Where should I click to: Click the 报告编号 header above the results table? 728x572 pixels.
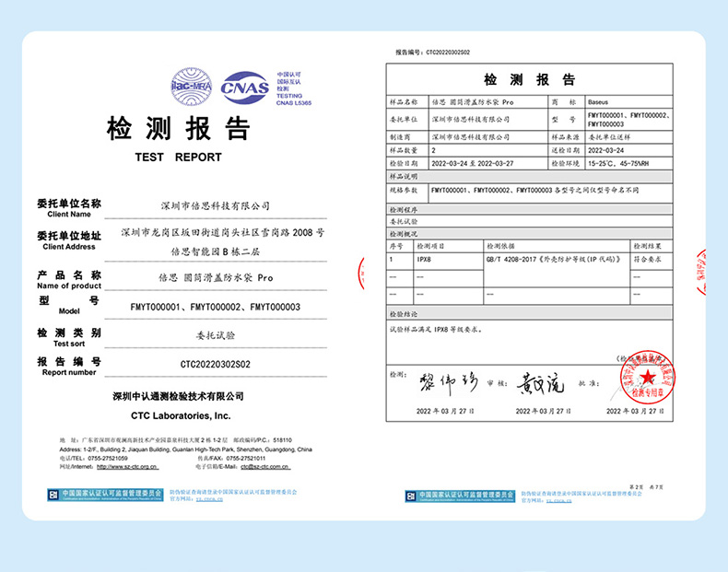[432, 53]
